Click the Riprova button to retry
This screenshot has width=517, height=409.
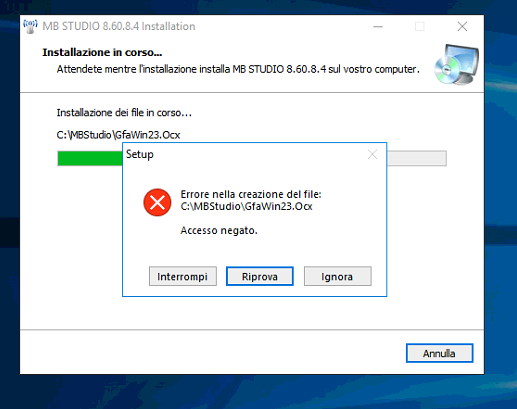click(x=260, y=276)
